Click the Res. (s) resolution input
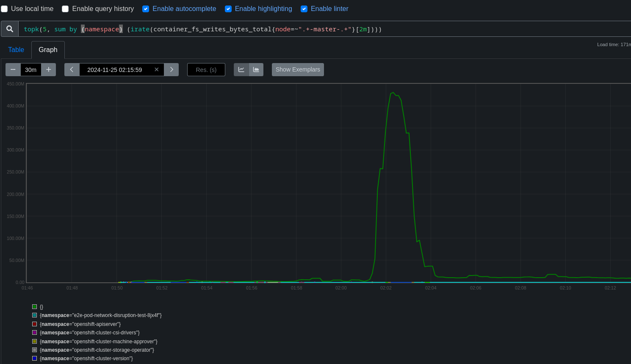The image size is (631, 364). [x=206, y=70]
